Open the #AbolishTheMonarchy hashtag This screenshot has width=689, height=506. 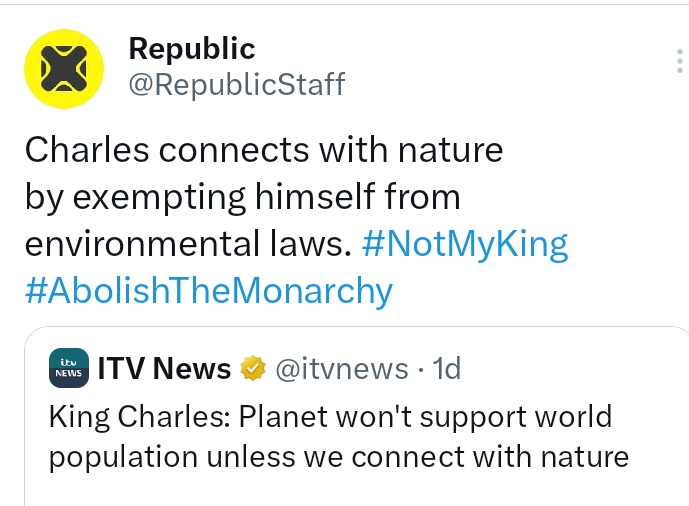pyautogui.click(x=208, y=291)
